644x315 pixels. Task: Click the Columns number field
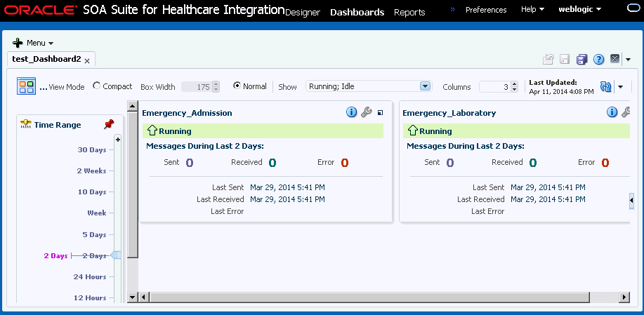494,87
